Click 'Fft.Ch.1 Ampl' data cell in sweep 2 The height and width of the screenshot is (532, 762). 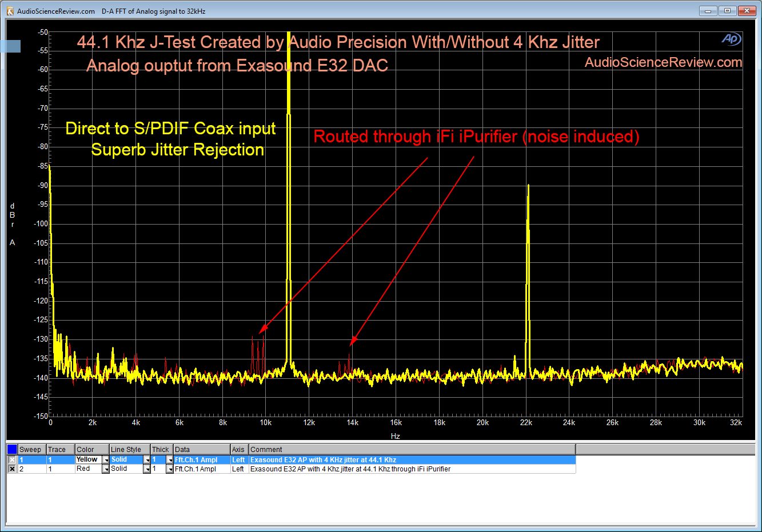pos(202,469)
